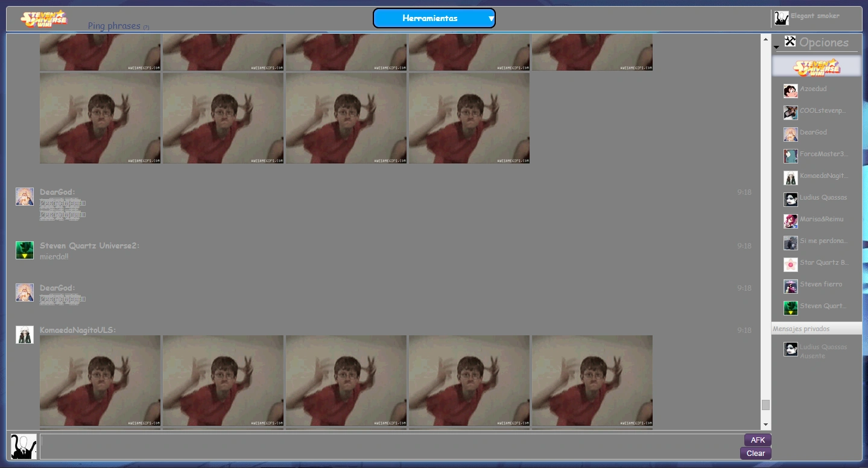Viewport: 868px width, 468px height.
Task: Click Star Quartz B avatar icon
Action: (x=790, y=264)
